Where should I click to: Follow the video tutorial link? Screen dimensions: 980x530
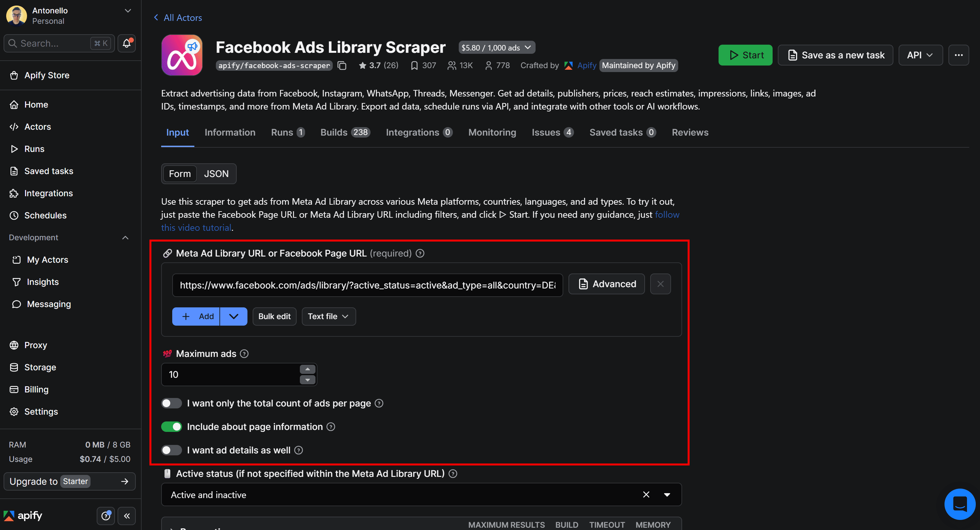pyautogui.click(x=196, y=227)
